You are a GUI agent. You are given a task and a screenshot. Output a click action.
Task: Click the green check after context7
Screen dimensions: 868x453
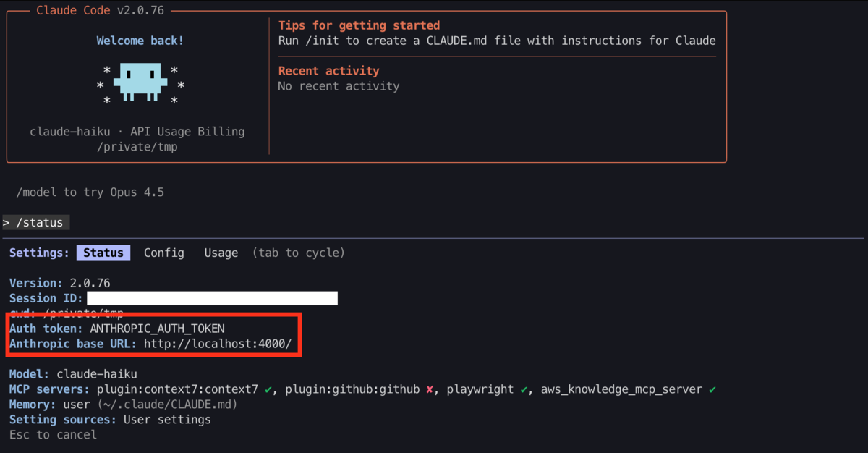[268, 389]
